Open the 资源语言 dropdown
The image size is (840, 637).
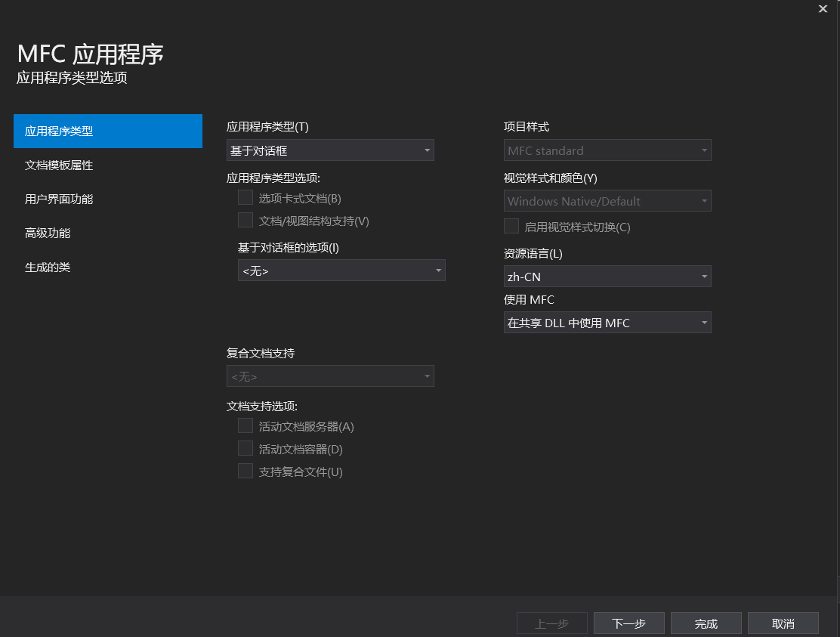(607, 276)
